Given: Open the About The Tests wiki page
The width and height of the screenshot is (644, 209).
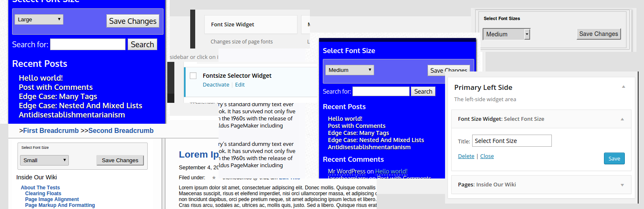Looking at the screenshot, I should click(x=40, y=188).
